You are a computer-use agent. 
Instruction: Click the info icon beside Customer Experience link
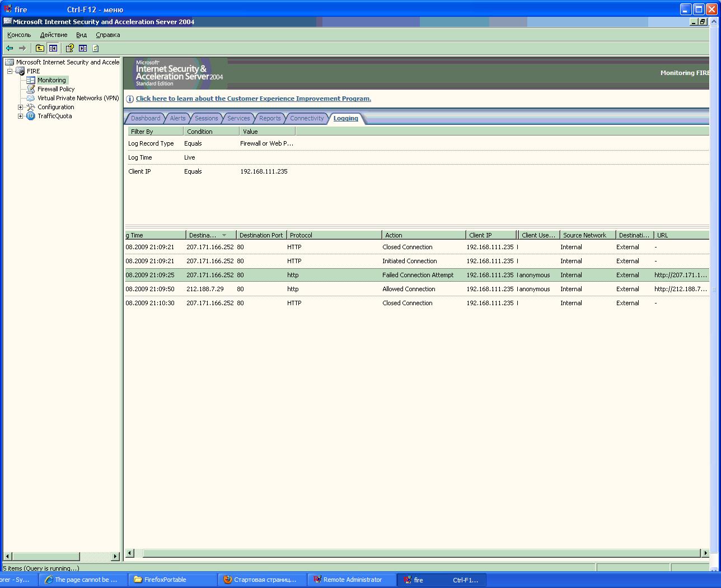tap(130, 99)
